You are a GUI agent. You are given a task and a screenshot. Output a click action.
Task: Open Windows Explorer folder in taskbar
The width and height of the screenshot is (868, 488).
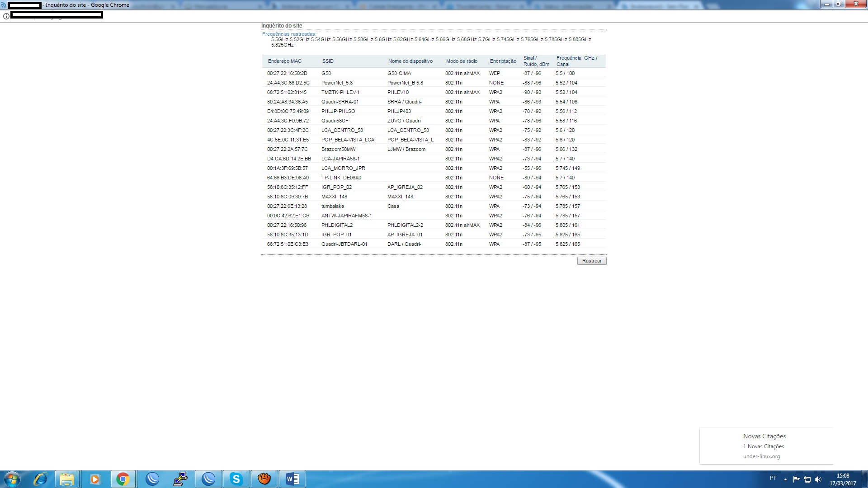point(67,479)
